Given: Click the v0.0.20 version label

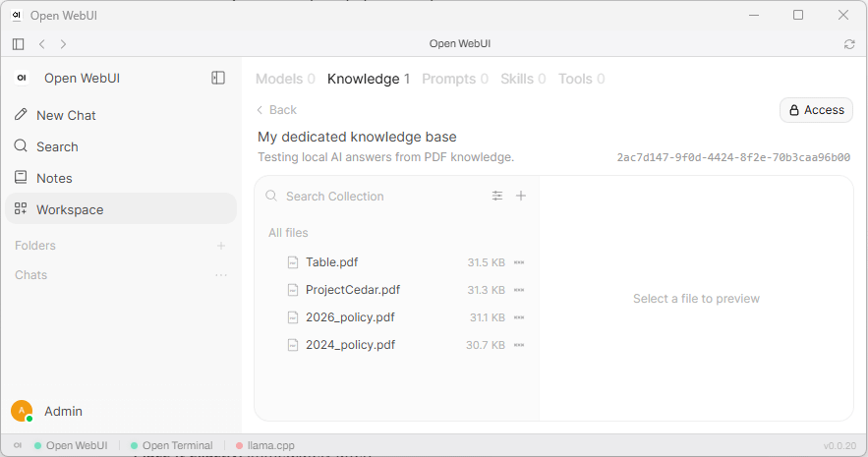Looking at the screenshot, I should pos(839,446).
